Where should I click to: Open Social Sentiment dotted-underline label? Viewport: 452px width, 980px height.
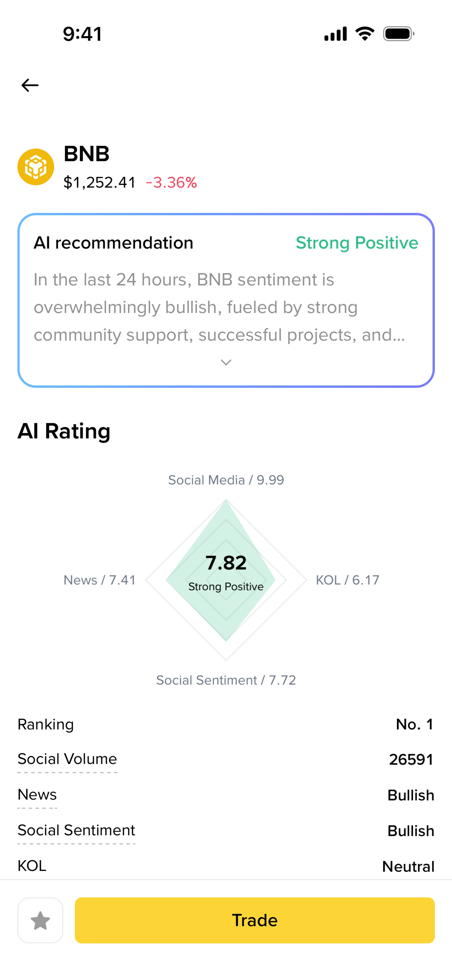(x=77, y=830)
